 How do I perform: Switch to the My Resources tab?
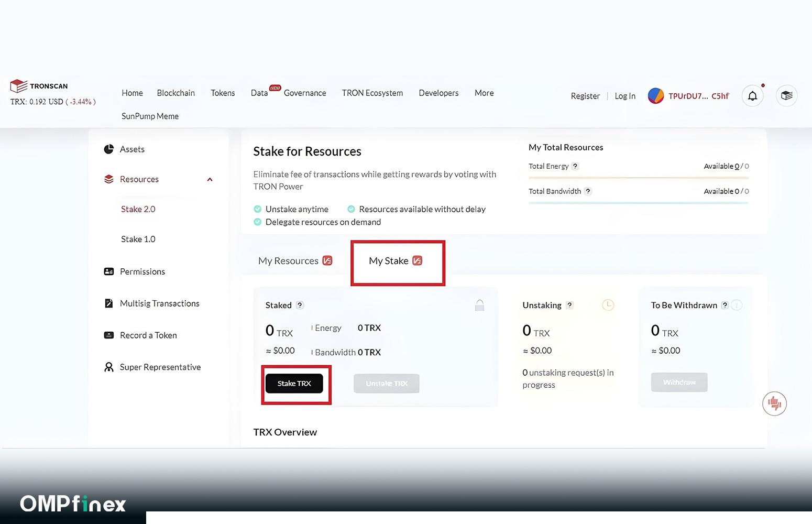pos(295,261)
